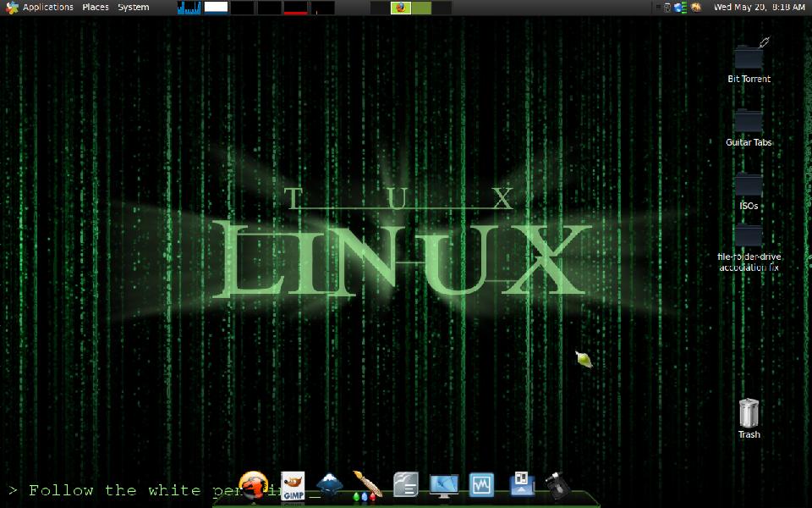Click the red-bar system monitor applet
Viewport: 812px width, 508px height.
(296, 8)
